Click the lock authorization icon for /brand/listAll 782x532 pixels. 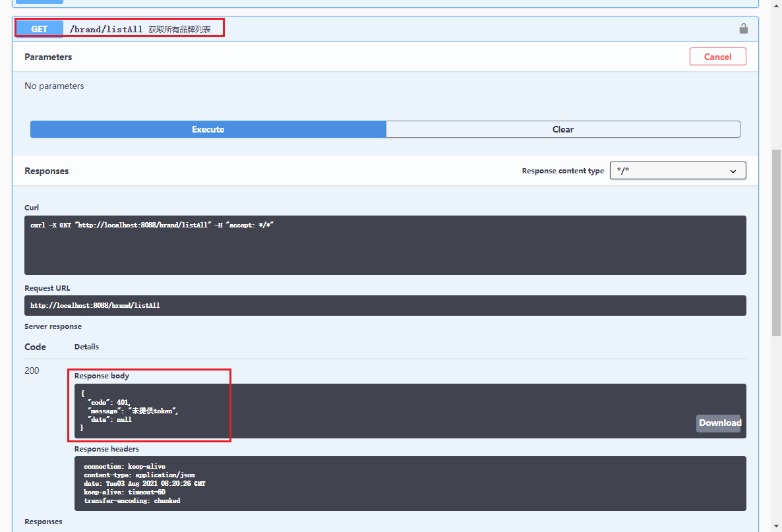point(743,28)
